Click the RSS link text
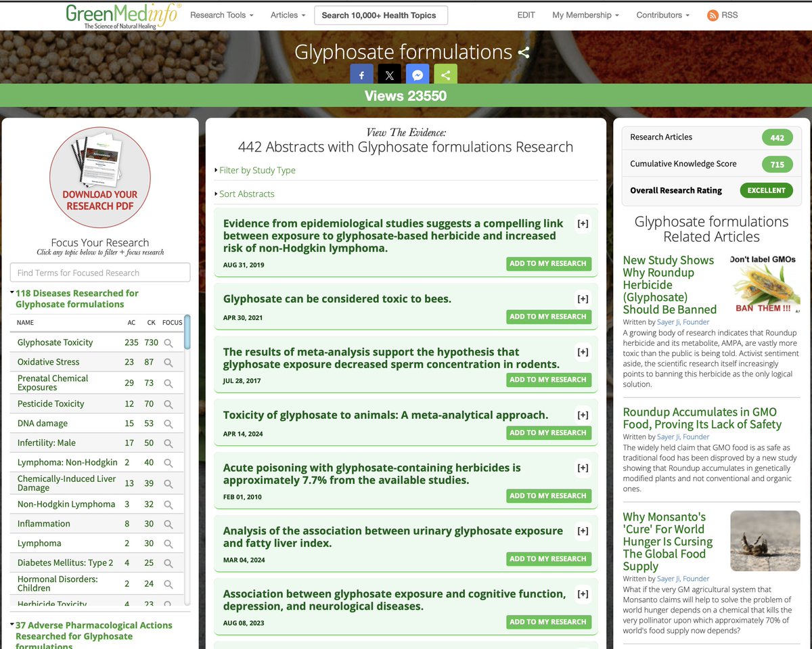The width and height of the screenshot is (812, 649). pos(729,15)
